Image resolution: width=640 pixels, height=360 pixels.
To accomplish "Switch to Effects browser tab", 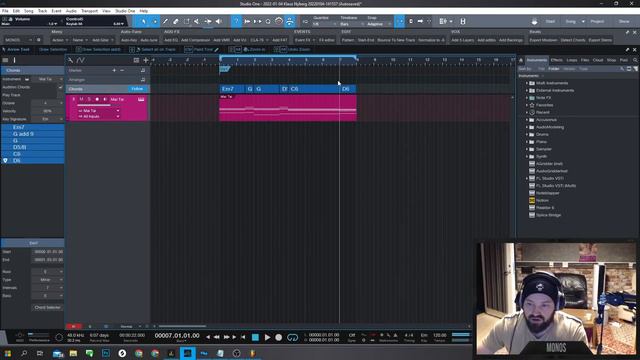I will [x=556, y=60].
